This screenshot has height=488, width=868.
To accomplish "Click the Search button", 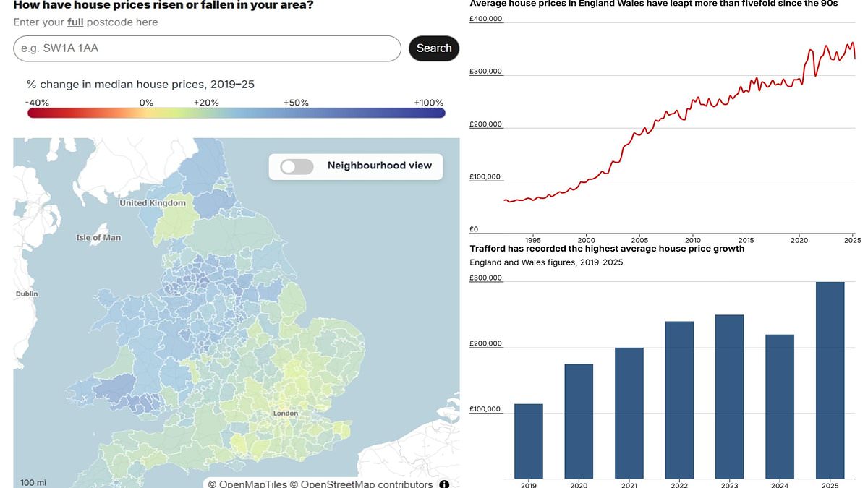I will point(433,48).
